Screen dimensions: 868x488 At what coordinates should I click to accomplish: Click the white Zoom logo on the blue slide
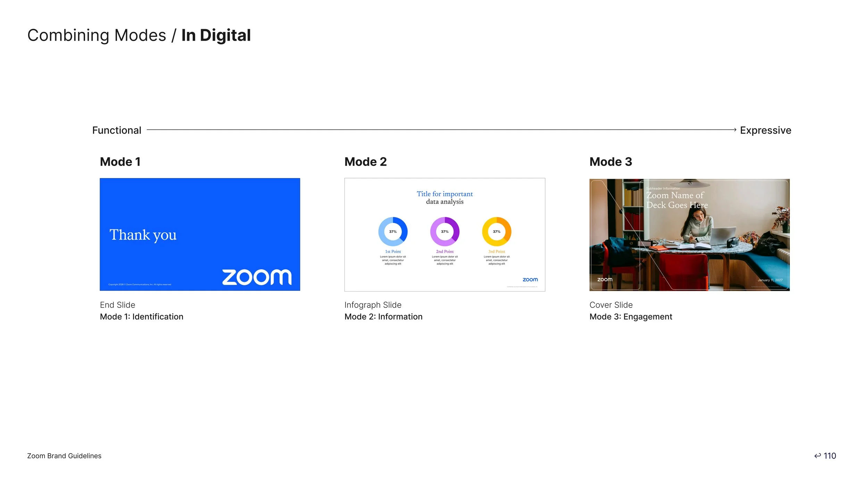coord(257,277)
